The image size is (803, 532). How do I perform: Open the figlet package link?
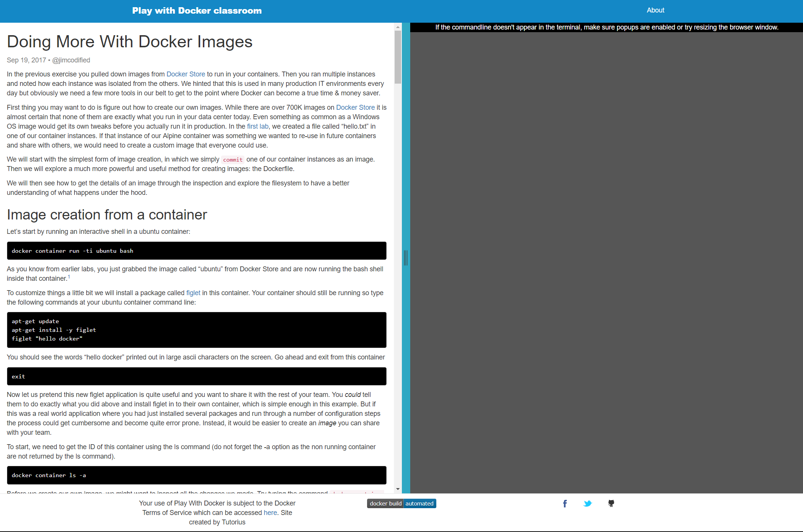pos(193,293)
